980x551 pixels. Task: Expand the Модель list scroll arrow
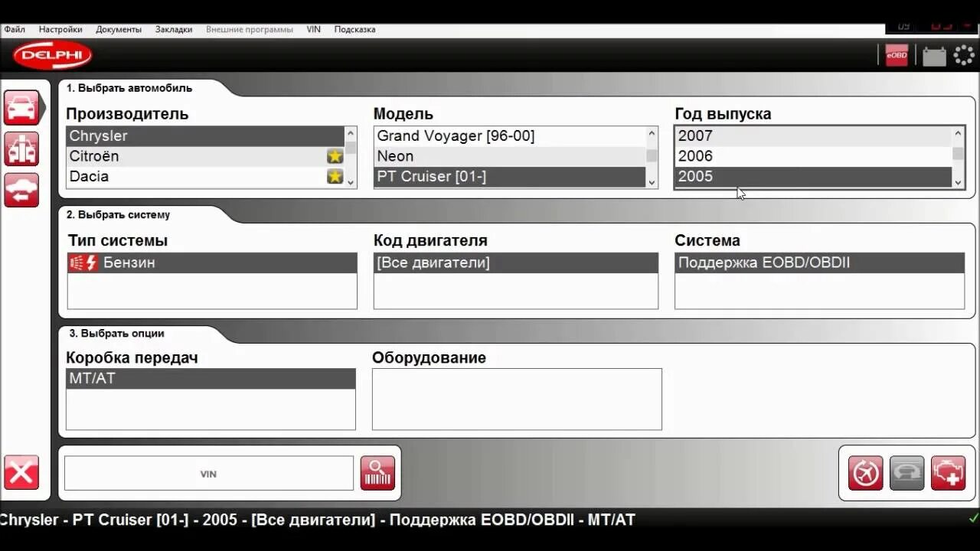(x=652, y=183)
